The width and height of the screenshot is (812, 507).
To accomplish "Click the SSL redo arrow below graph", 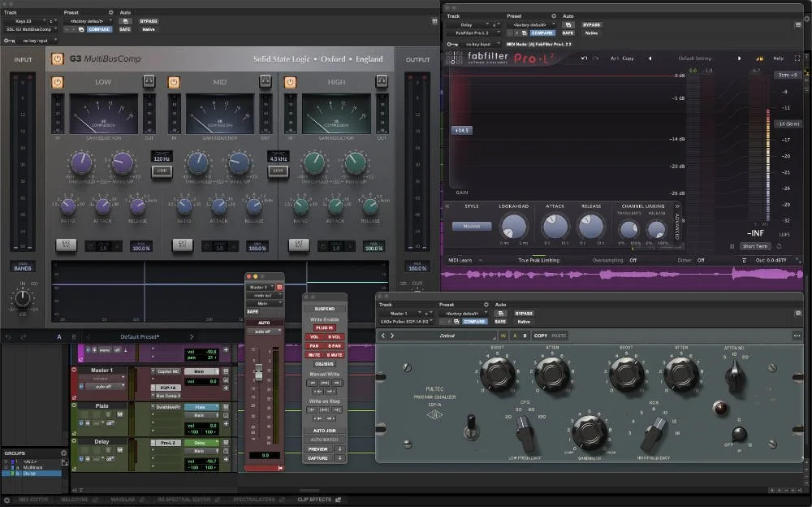I will [x=24, y=337].
